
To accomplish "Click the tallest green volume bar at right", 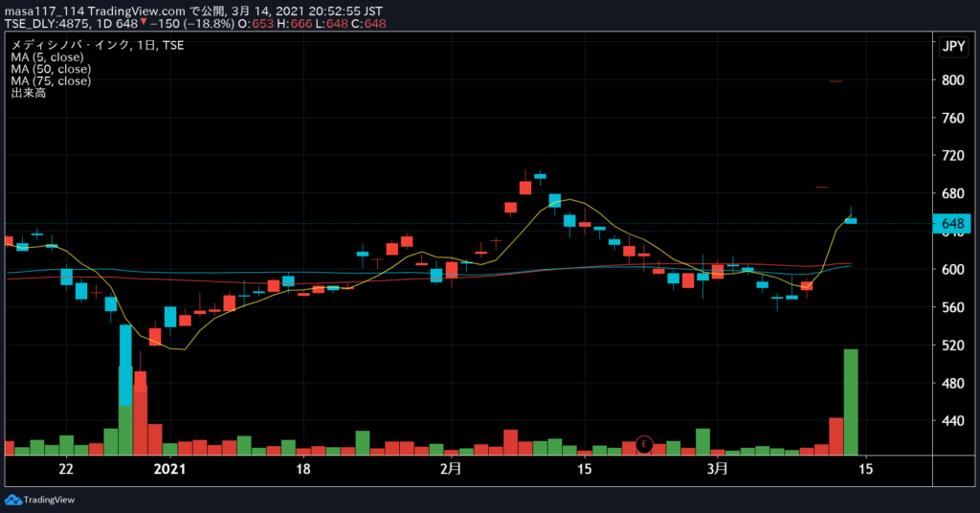I will [x=851, y=402].
